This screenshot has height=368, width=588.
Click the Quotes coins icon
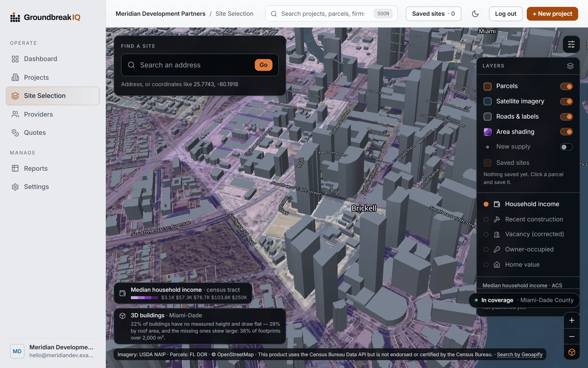coord(15,132)
